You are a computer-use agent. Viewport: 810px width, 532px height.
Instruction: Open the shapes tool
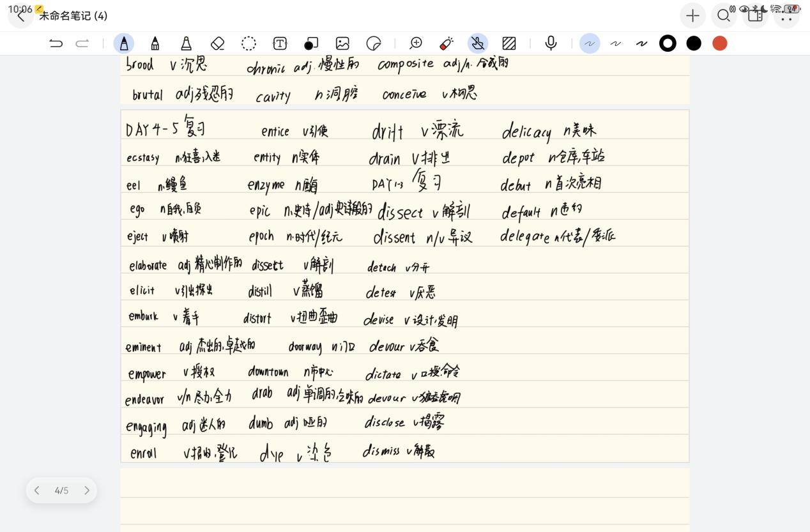[311, 43]
